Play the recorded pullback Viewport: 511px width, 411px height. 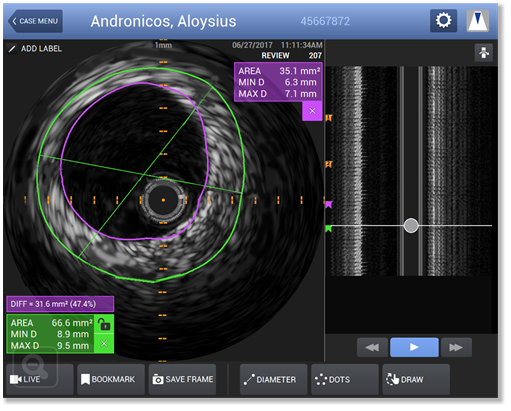(414, 347)
